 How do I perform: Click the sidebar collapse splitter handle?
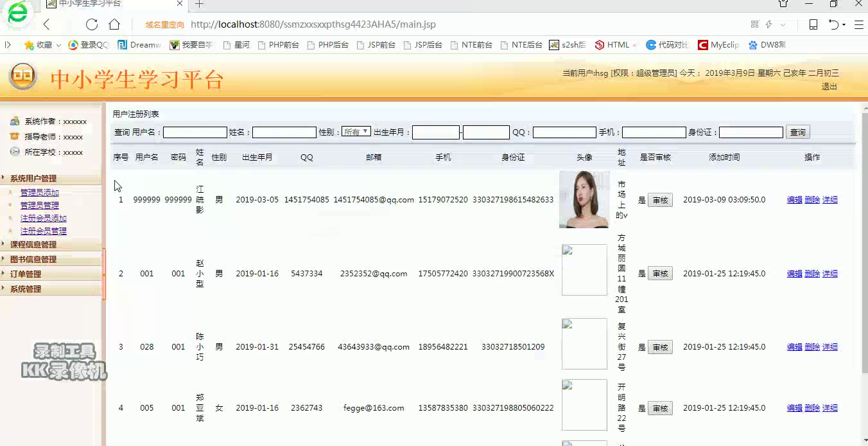tap(103, 274)
